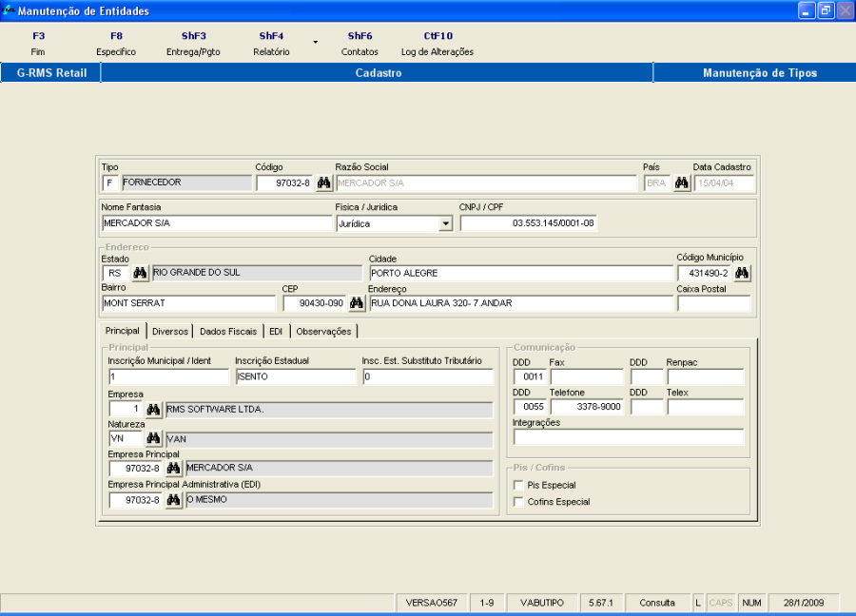856x616 pixels.
Task: Click the F8 Específico toolbar button
Action: [116, 44]
